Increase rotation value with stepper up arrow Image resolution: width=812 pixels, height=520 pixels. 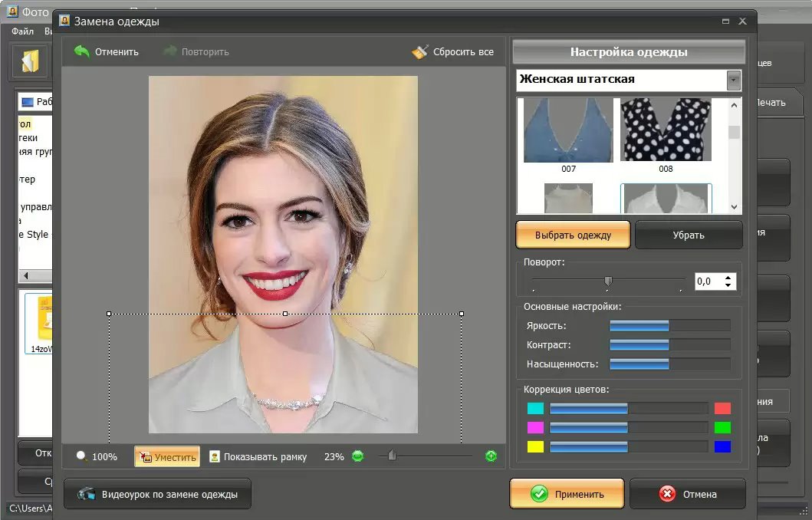(x=728, y=277)
